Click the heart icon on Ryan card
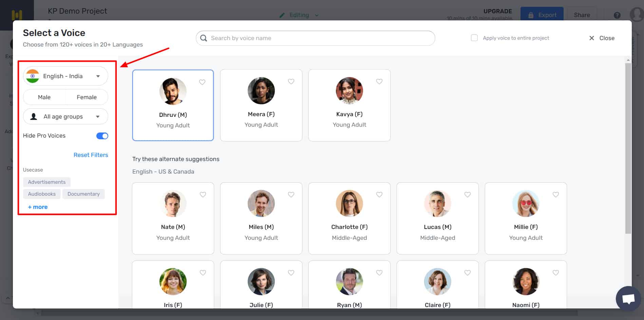 pyautogui.click(x=379, y=273)
